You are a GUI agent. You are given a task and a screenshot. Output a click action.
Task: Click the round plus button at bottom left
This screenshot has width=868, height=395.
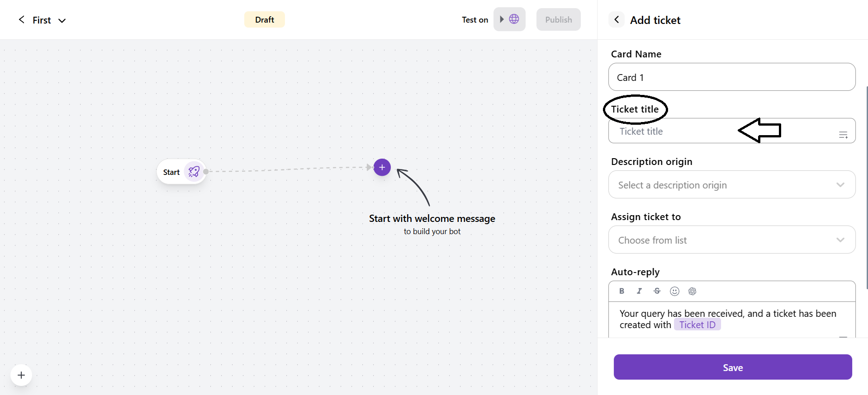pyautogui.click(x=21, y=375)
